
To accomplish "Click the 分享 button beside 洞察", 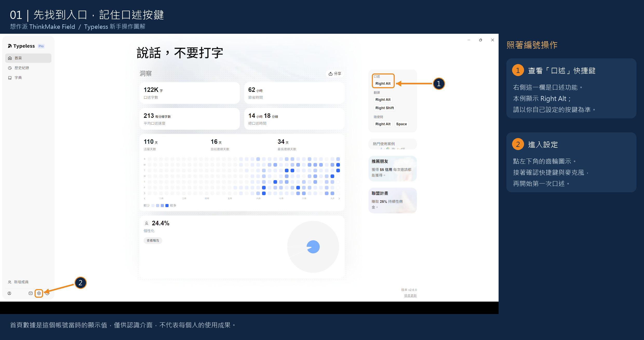I will [335, 74].
